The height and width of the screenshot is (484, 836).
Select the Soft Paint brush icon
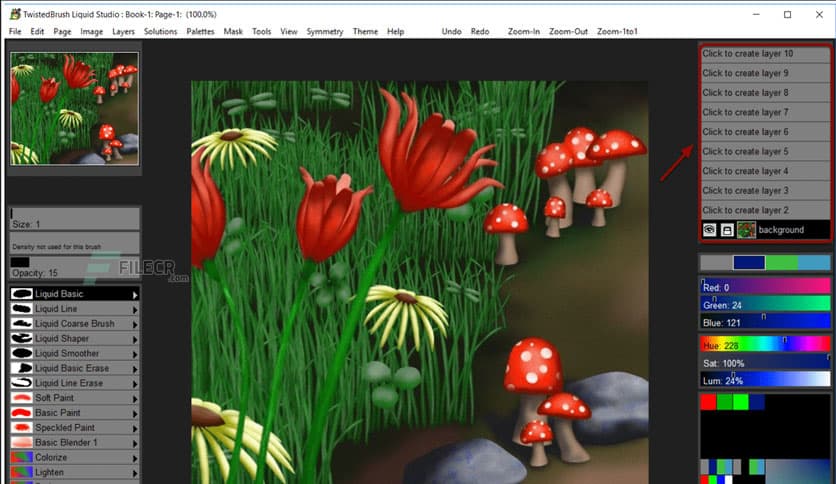click(22, 398)
